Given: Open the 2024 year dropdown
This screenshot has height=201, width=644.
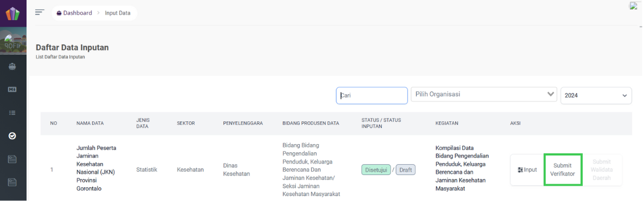Looking at the screenshot, I should 596,95.
